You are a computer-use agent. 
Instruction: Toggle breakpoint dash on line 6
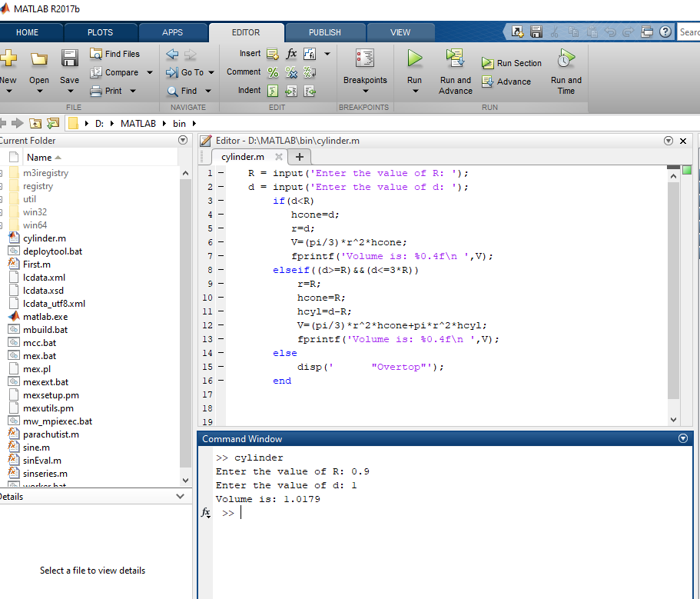click(x=221, y=242)
